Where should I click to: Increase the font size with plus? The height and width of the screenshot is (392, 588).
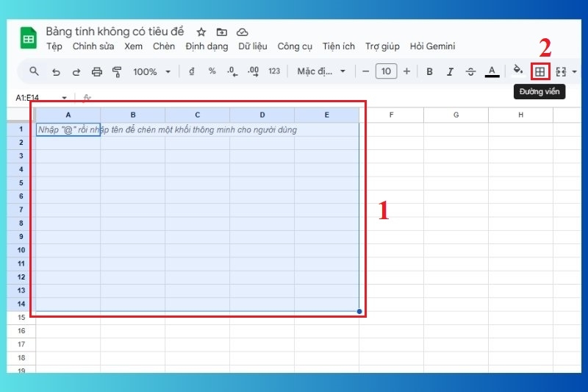(x=407, y=71)
